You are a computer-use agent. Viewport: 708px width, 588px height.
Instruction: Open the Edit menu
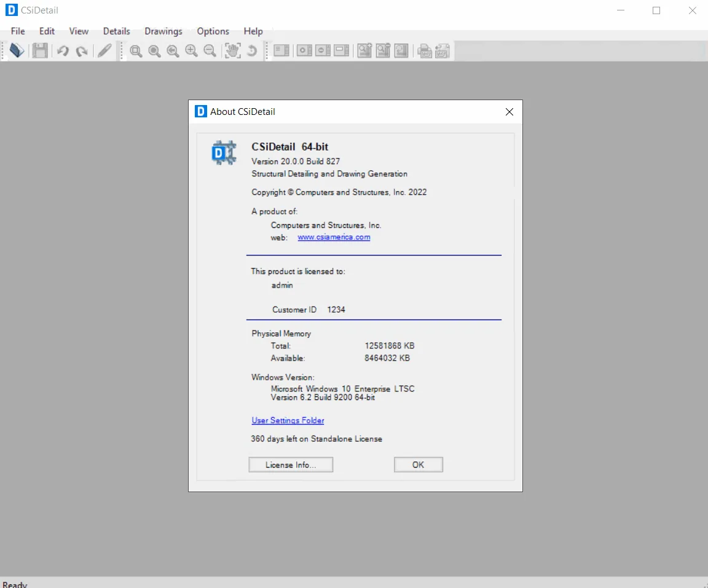[47, 31]
